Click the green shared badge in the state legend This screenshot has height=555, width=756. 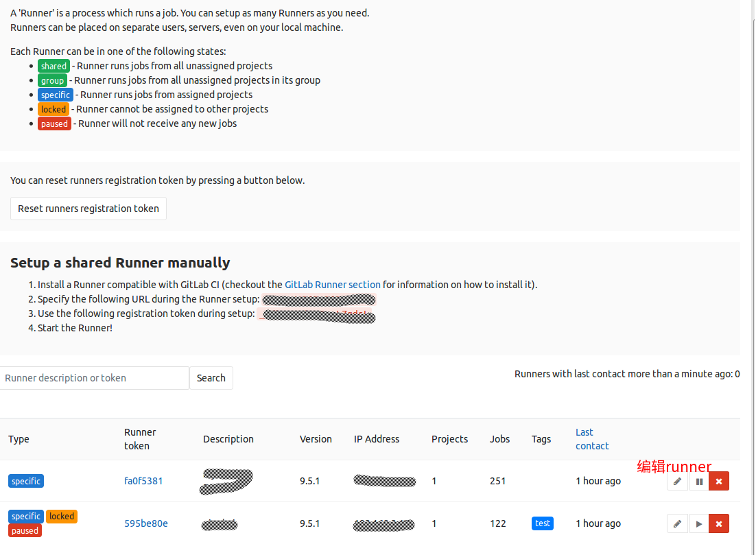click(54, 66)
